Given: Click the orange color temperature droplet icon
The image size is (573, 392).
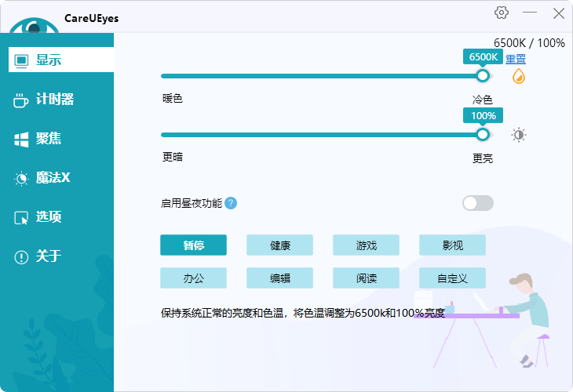Looking at the screenshot, I should click(519, 76).
